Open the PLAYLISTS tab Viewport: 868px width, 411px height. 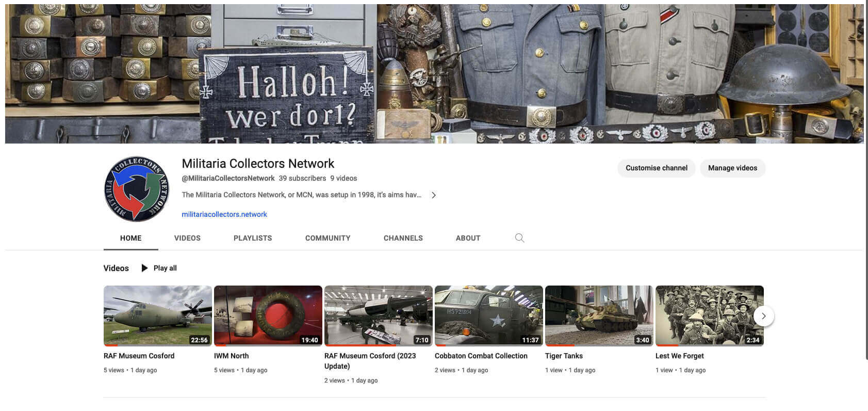tap(253, 238)
